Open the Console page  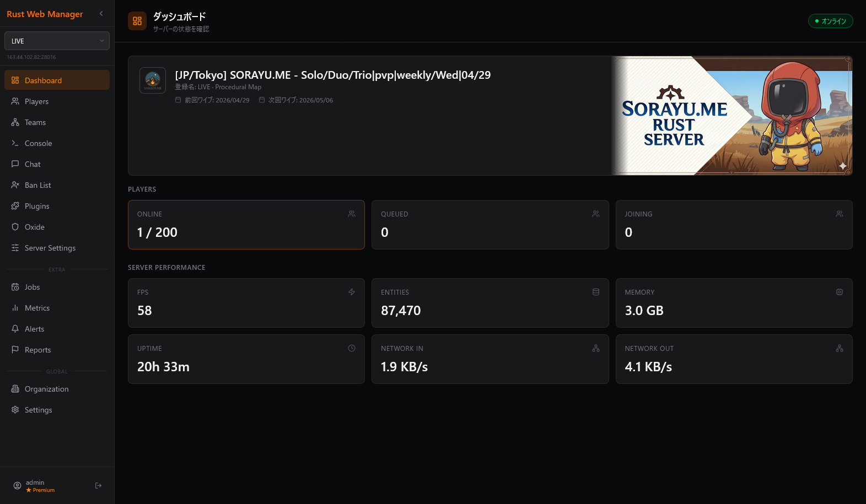[x=57, y=143]
